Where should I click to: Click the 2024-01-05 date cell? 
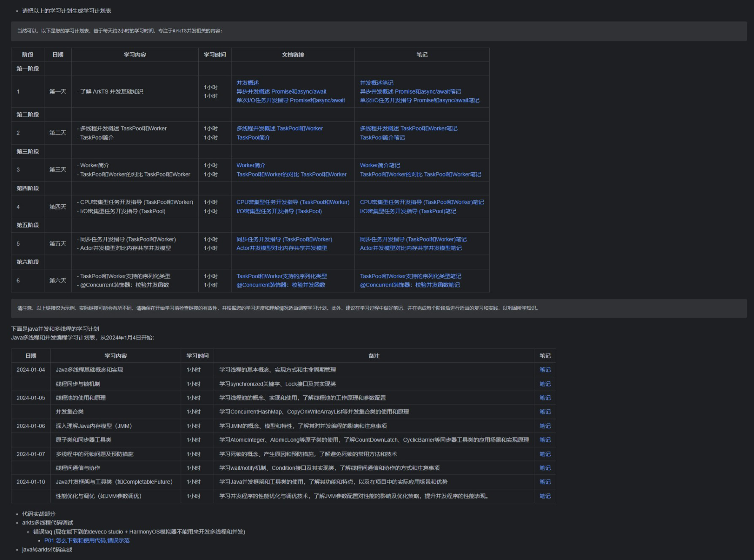point(31,398)
